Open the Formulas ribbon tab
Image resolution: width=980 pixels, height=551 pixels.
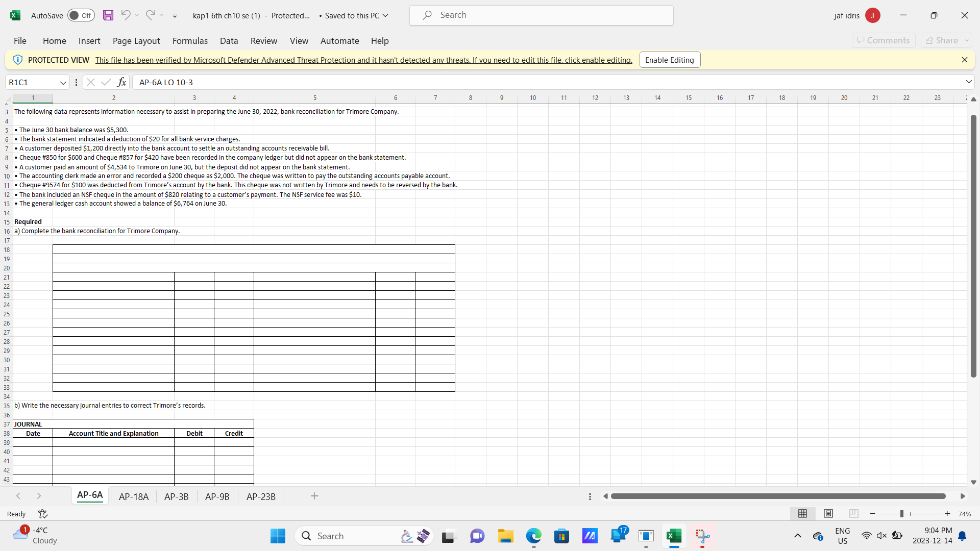click(189, 41)
